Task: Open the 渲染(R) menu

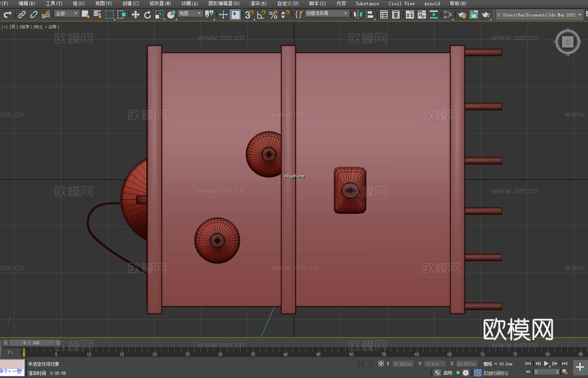Action: [258, 3]
